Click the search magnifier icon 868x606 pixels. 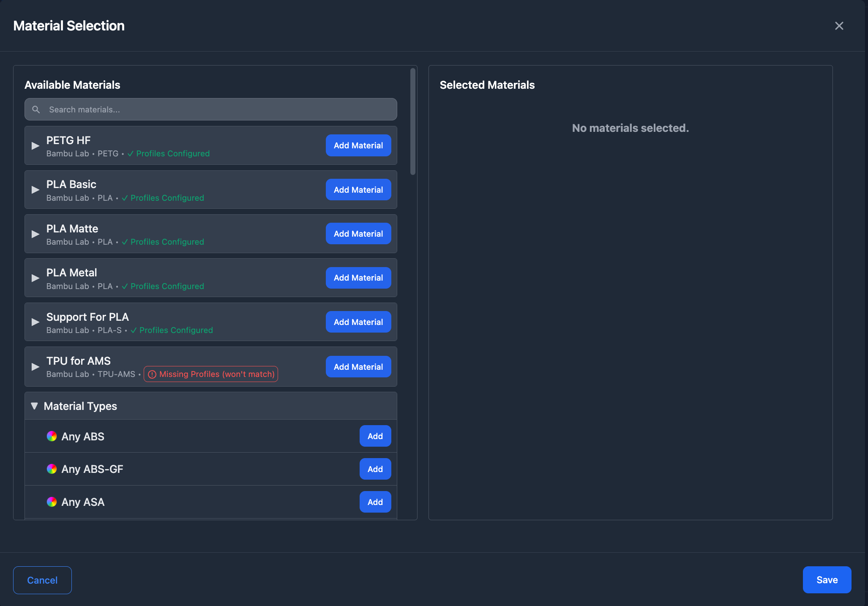[x=36, y=109]
